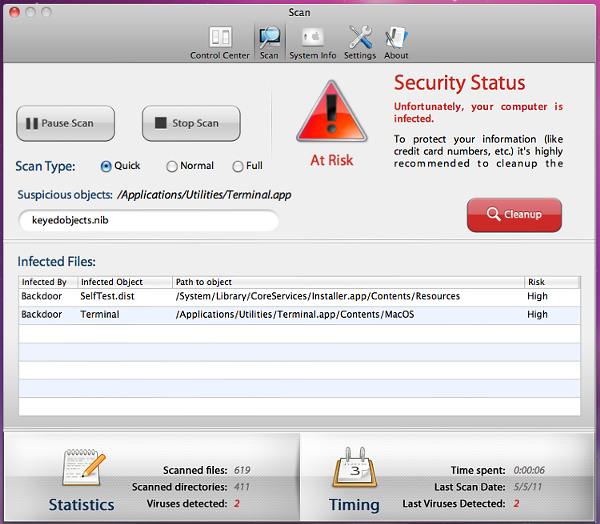Click the Path to object column header
The width and height of the screenshot is (600, 524).
tap(348, 283)
